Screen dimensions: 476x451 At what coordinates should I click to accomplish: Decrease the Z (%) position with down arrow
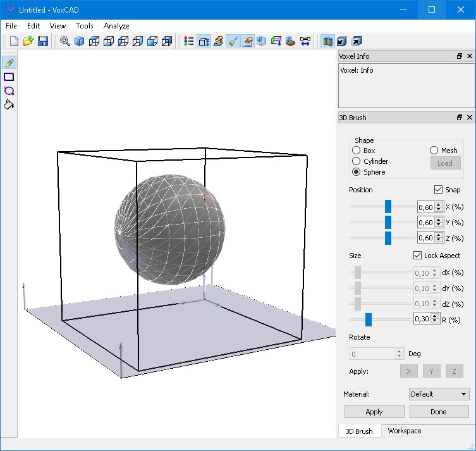point(438,240)
